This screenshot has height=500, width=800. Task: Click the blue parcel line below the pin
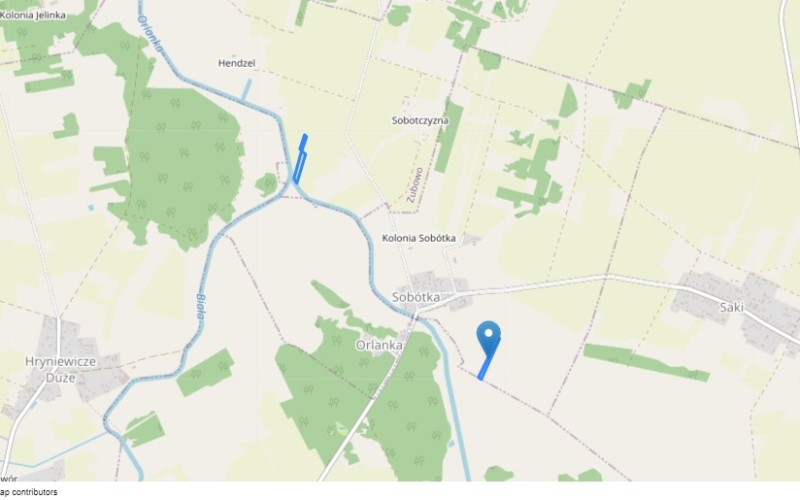[486, 366]
